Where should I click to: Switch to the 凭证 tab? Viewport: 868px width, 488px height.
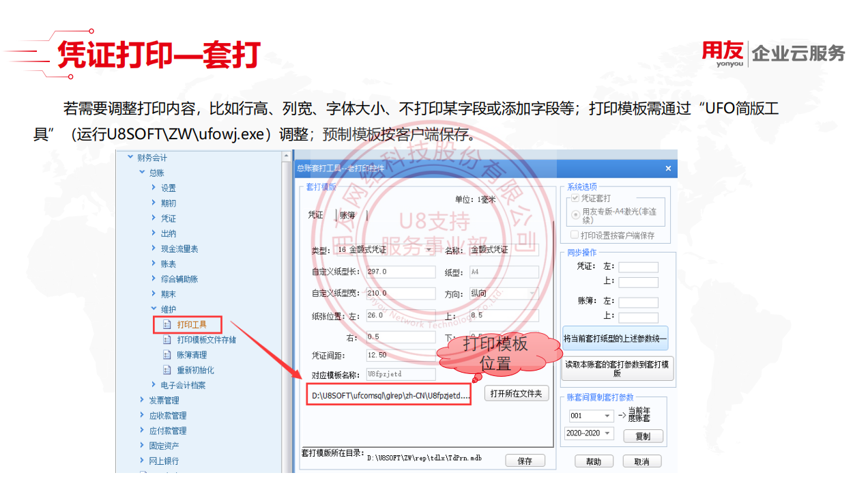tap(315, 215)
